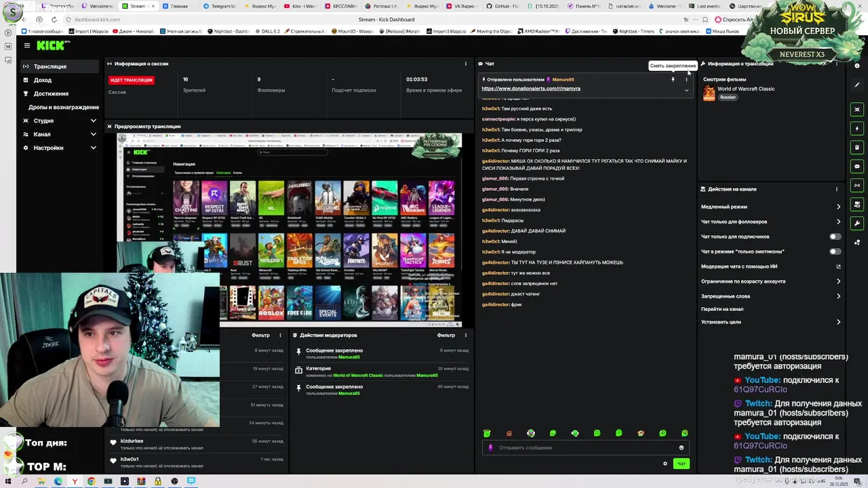
Task: Open the pinned message options menu
Action: click(x=686, y=79)
